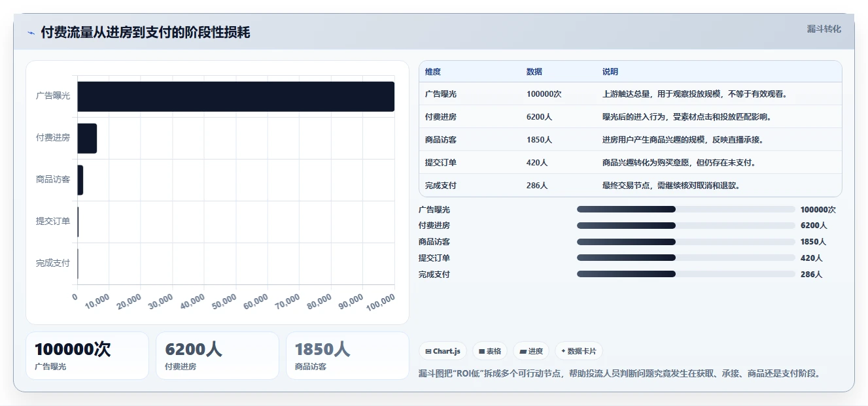Click the 付费进房 cell in the table
The image size is (868, 406).
441,117
